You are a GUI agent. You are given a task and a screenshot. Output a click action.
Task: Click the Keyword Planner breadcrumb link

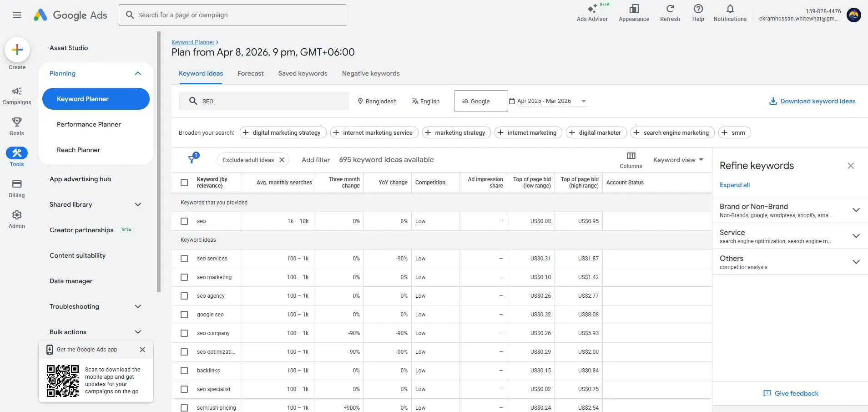(193, 42)
